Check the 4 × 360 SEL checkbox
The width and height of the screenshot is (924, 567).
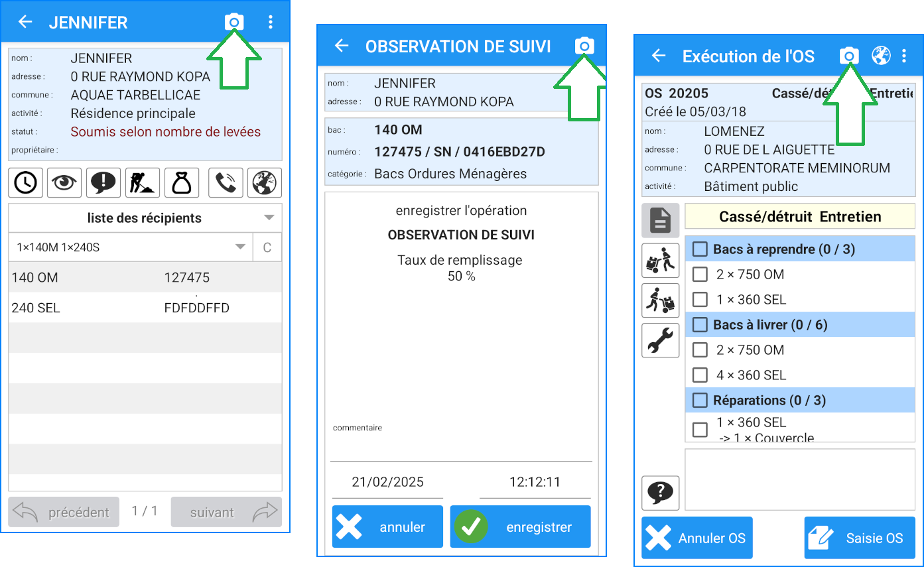click(x=700, y=375)
